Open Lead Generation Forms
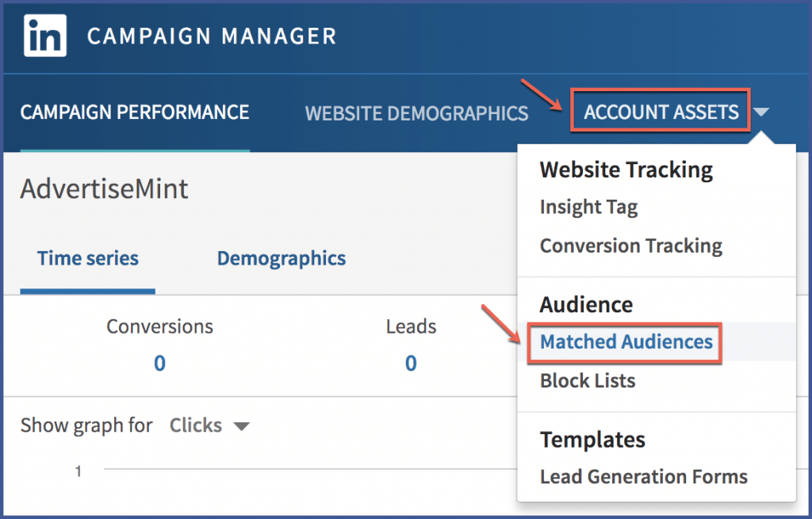Image resolution: width=812 pixels, height=519 pixels. [643, 476]
